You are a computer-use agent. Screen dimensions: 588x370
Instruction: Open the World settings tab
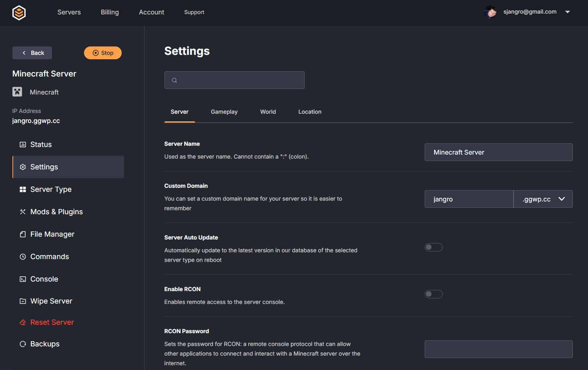tap(268, 112)
